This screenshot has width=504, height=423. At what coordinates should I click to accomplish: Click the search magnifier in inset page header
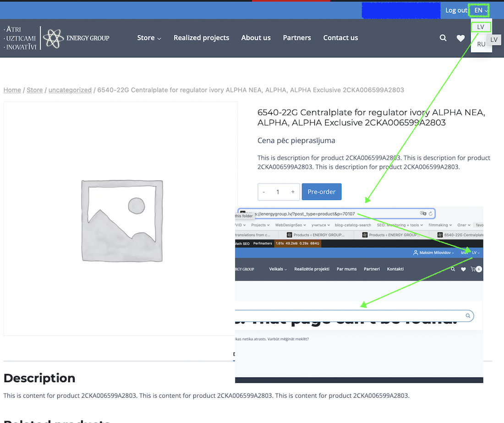[x=453, y=269]
